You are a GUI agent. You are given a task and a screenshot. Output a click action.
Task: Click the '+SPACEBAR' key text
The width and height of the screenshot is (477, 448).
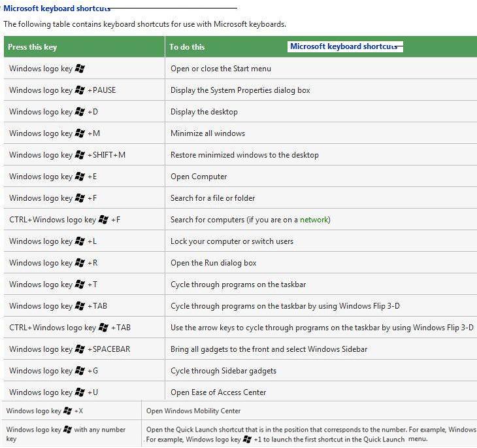(109, 349)
